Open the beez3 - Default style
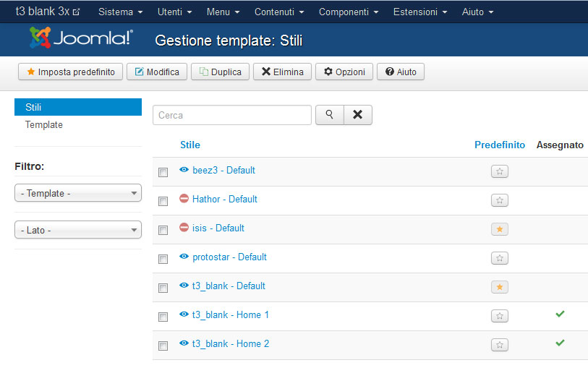The height and width of the screenshot is (368, 588). coord(223,170)
